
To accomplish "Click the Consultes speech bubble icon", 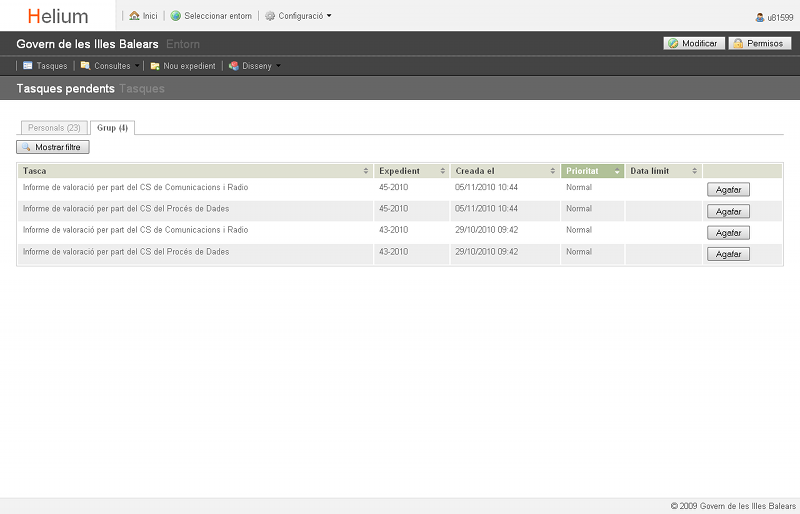I will [x=86, y=66].
